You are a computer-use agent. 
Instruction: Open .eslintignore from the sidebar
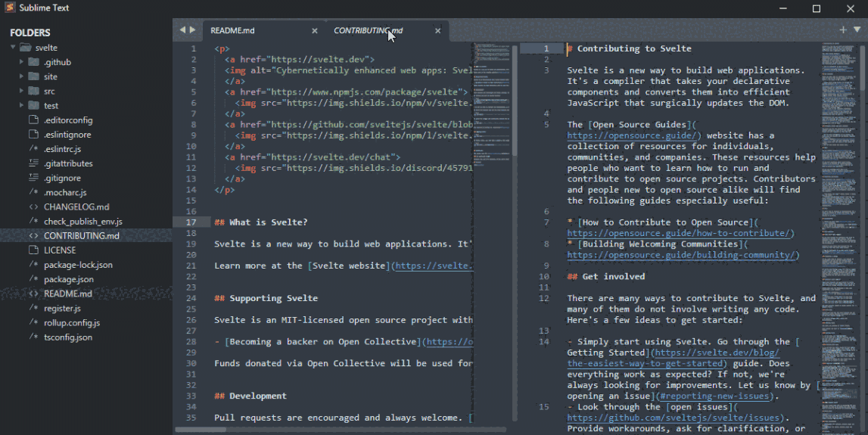point(67,135)
